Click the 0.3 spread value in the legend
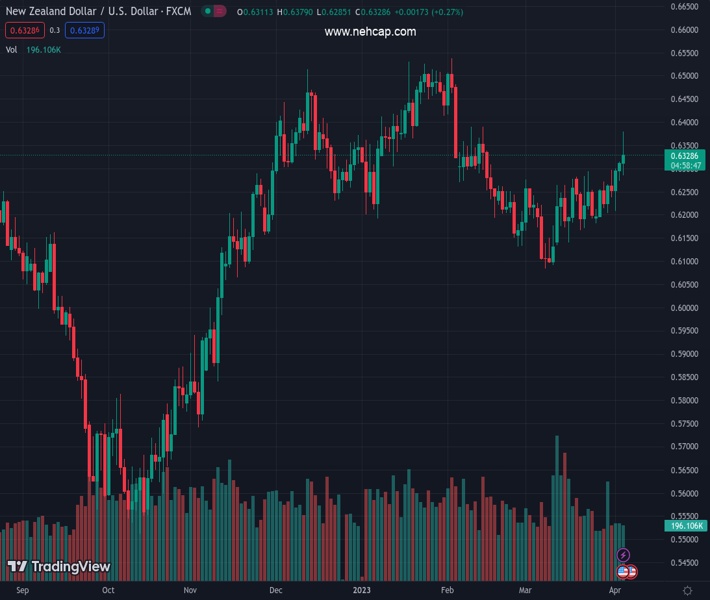Screen dimensions: 710x600 (x=55, y=30)
